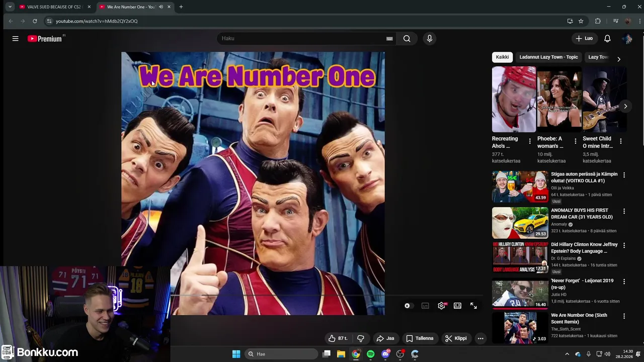Viewport: 644px width, 362px height.
Task: Enter fullscreen in the video player
Action: (473, 306)
